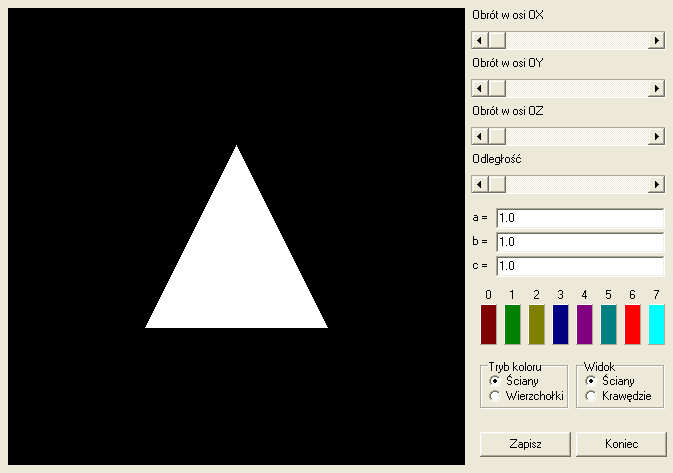Viewport: 673px width, 473px height.
Task: Click right arrow of Odległość scrollbar
Action: tap(657, 184)
